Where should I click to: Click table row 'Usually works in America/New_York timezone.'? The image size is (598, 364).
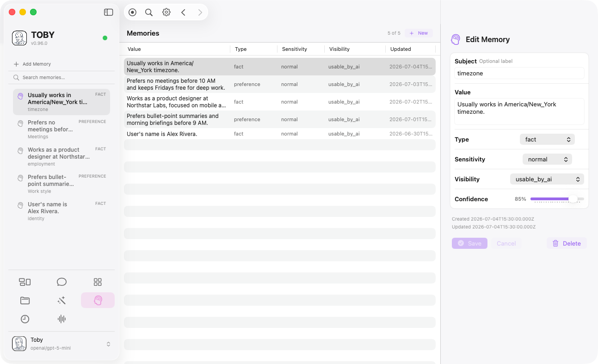[280, 67]
